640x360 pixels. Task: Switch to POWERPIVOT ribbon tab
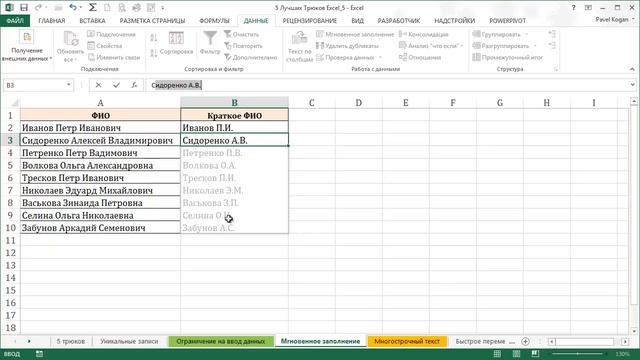[507, 20]
